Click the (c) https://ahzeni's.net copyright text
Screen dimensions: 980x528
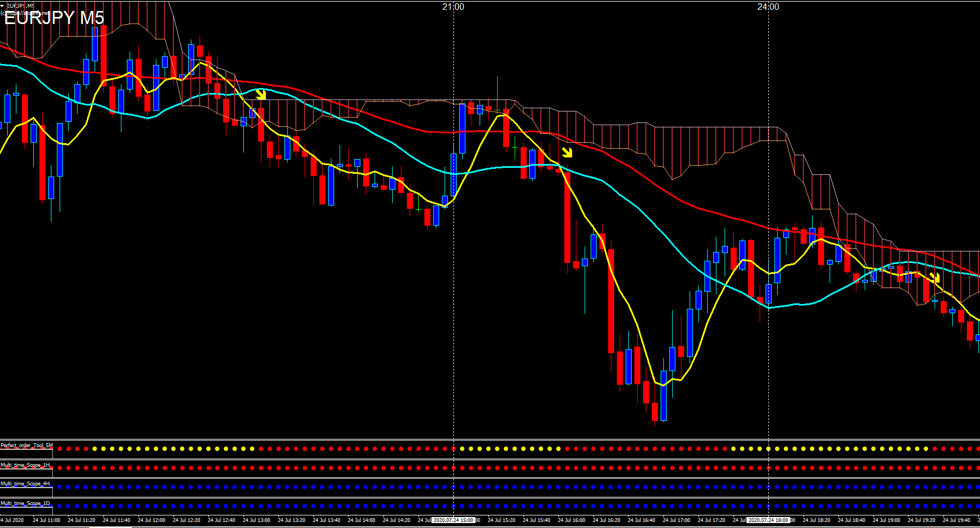coord(25,13)
